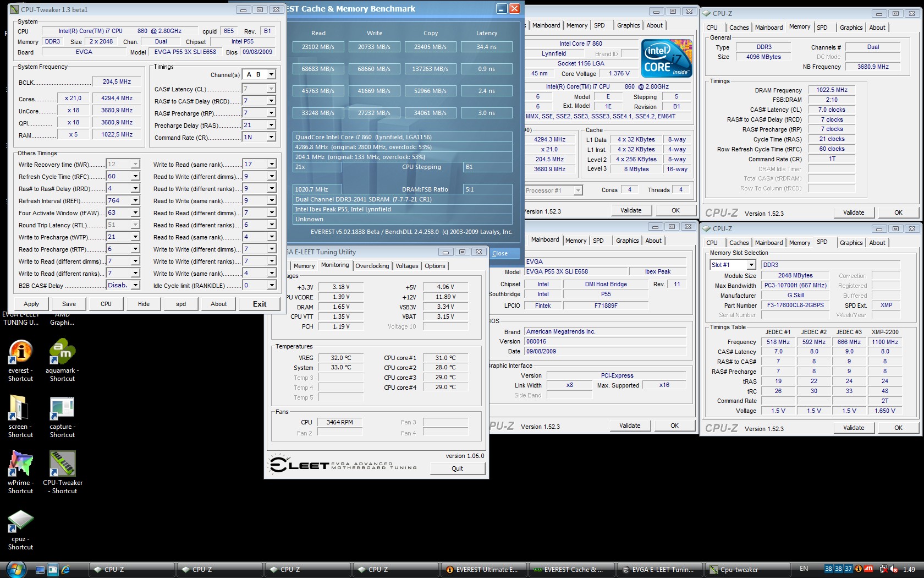Click Quit button in E-LEET
The image size is (924, 578).
tap(458, 468)
